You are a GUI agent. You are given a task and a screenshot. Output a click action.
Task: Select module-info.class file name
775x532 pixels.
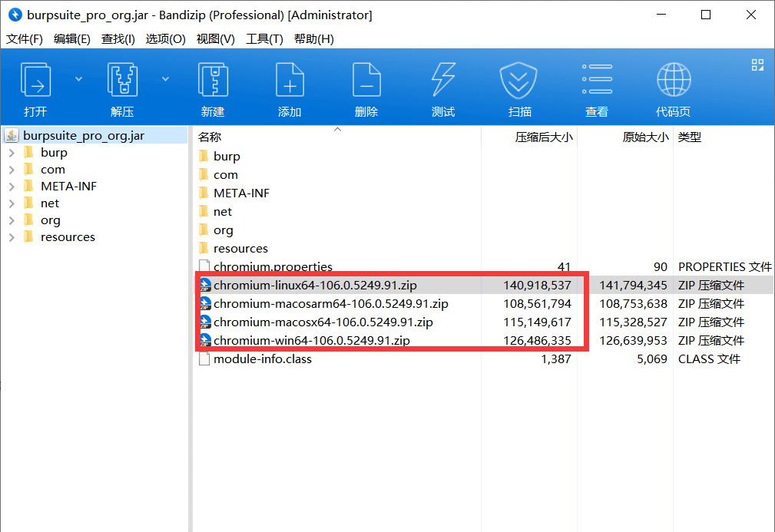coord(263,359)
